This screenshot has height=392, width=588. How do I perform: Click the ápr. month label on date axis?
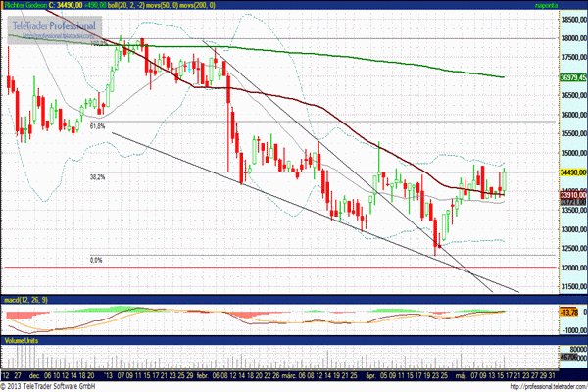[370, 375]
